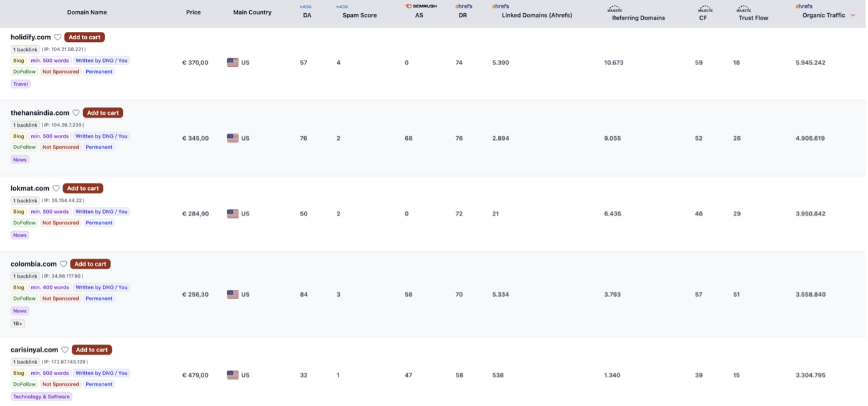
Task: Sort by Spam Score column header
Action: (359, 15)
